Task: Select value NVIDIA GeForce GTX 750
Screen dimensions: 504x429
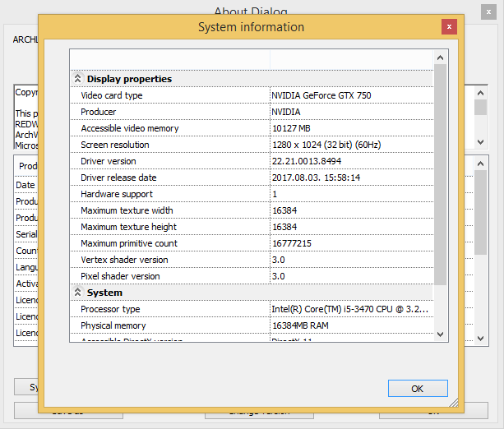Action: 321,95
